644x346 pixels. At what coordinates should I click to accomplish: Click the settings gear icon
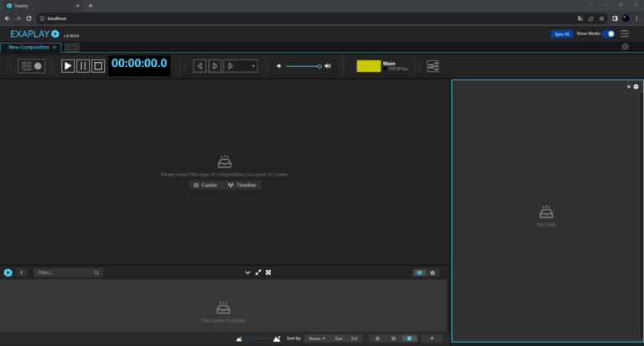tap(625, 47)
